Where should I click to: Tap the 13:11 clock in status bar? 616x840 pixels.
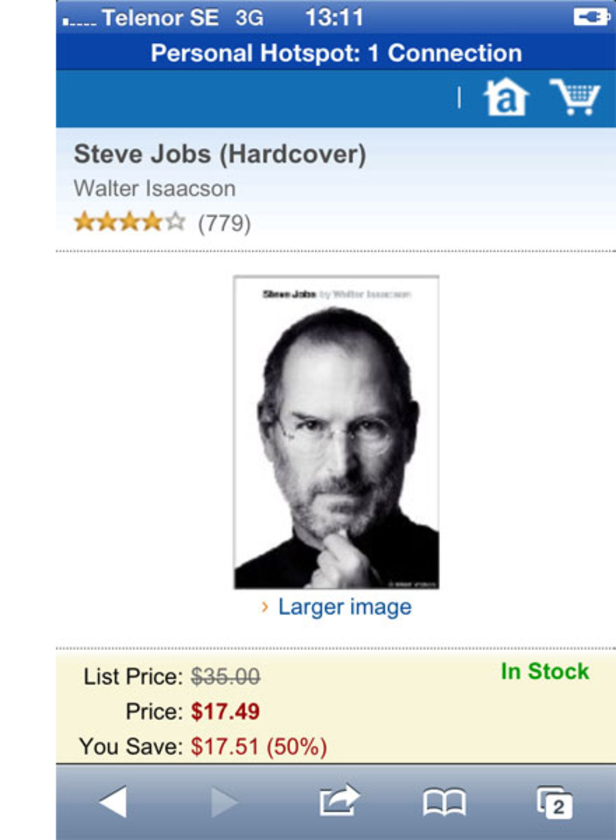coord(334,18)
